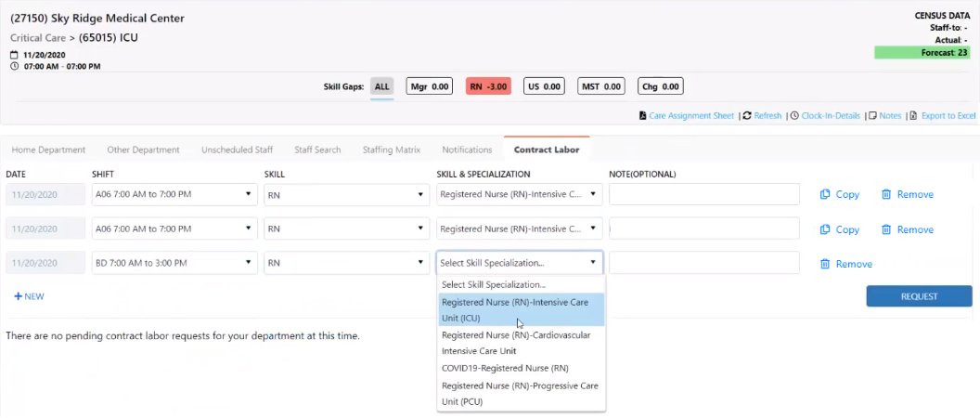Toggle the RN -3.00 skill gap filter
980x418 pixels.
tap(488, 86)
